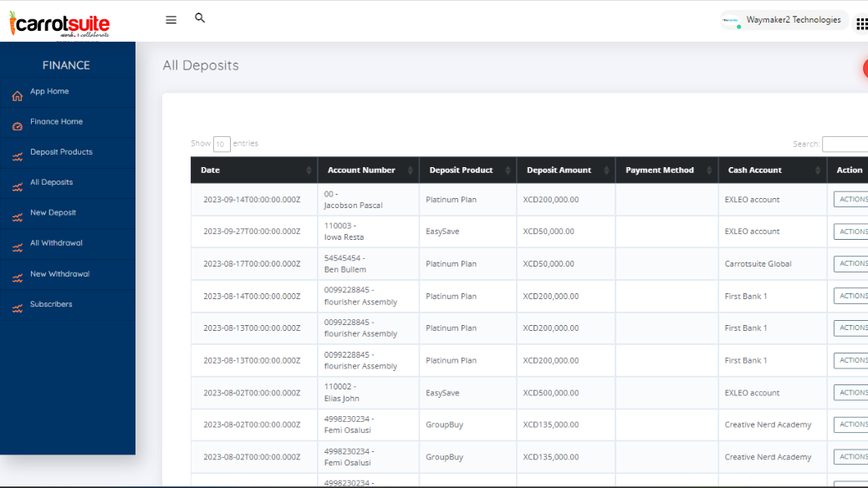Click the table Search input field
868x488 pixels.
pyautogui.click(x=845, y=145)
